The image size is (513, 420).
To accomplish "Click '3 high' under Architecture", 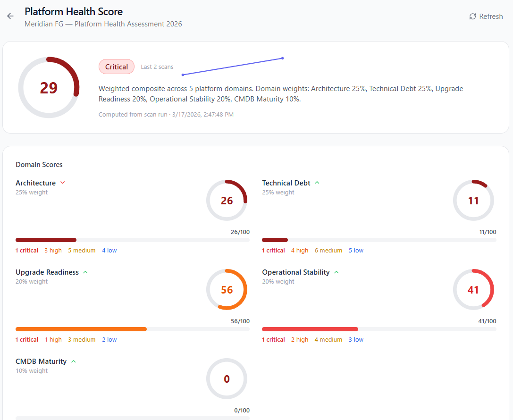I will tap(53, 251).
